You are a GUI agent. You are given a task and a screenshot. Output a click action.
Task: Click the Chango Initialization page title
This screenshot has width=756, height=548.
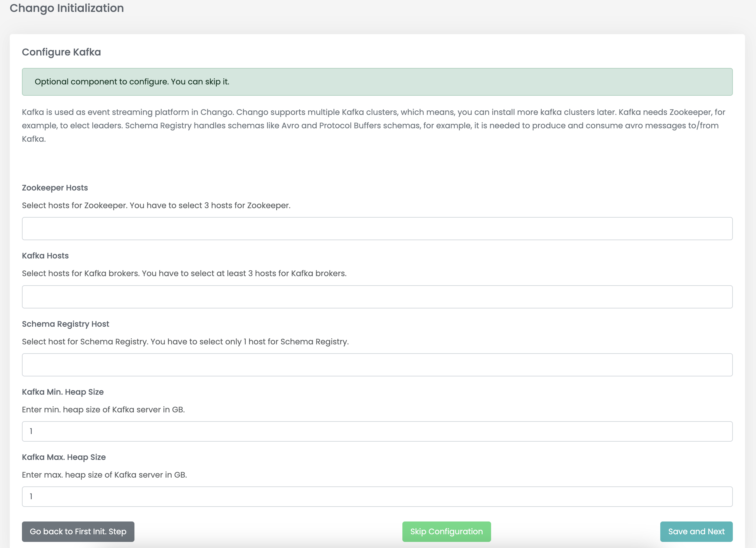67,8
